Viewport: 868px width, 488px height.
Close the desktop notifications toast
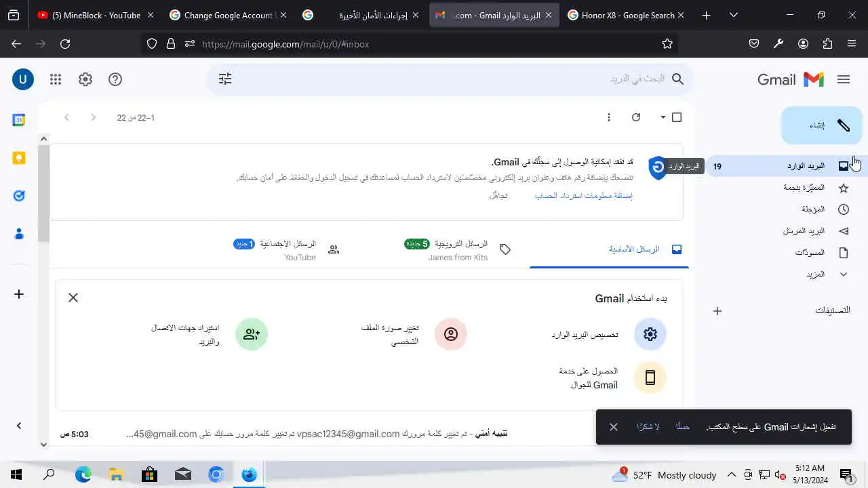pyautogui.click(x=614, y=427)
